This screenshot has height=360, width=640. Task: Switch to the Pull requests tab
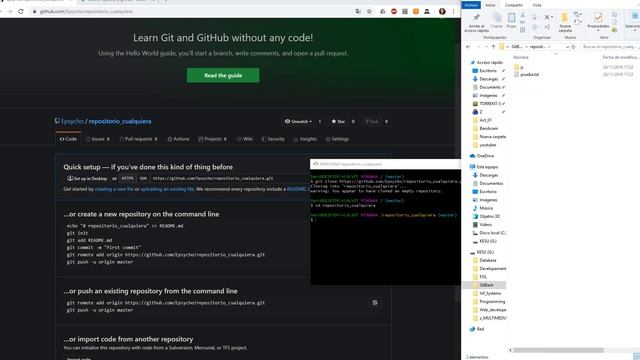pos(138,139)
